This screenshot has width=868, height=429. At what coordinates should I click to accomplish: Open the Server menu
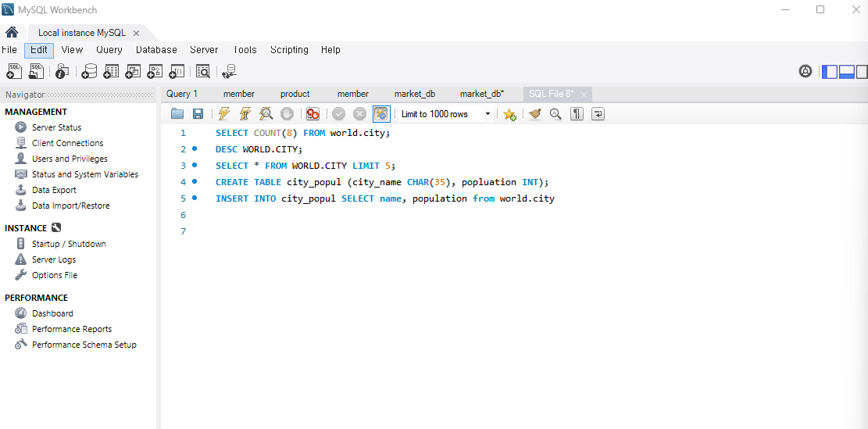[204, 50]
